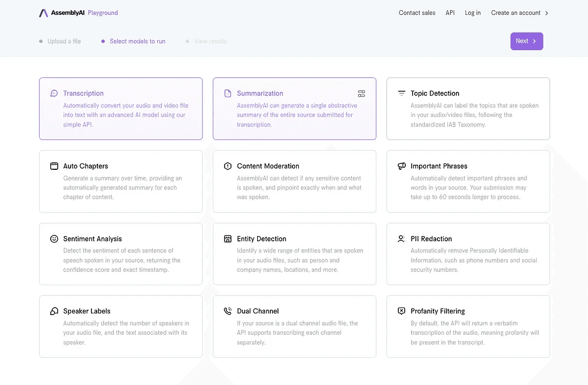Click the Sentiment Analysis smiley icon
Viewport: 588px width, 385px height.
tap(54, 239)
